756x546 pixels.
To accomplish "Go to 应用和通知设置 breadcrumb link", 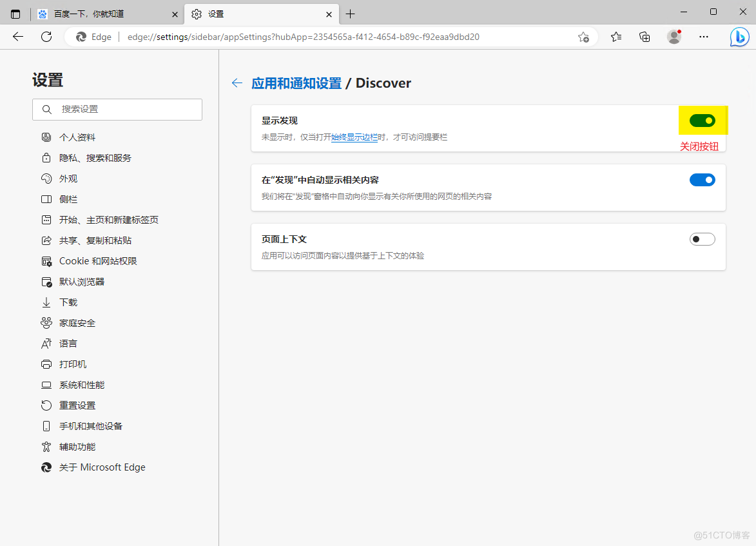I will (296, 83).
